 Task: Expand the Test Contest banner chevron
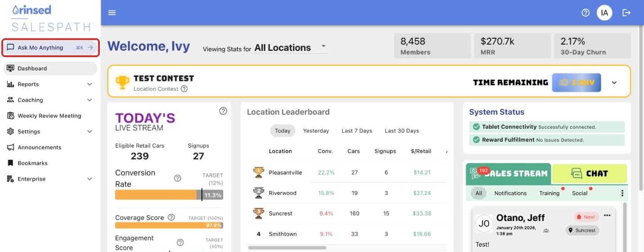pyautogui.click(x=614, y=83)
